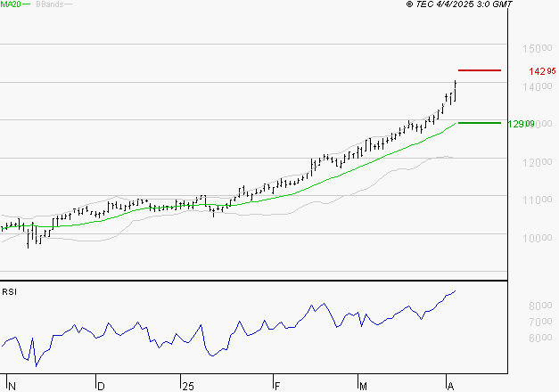
Task: Jump to the N month marker
Action: (12, 386)
